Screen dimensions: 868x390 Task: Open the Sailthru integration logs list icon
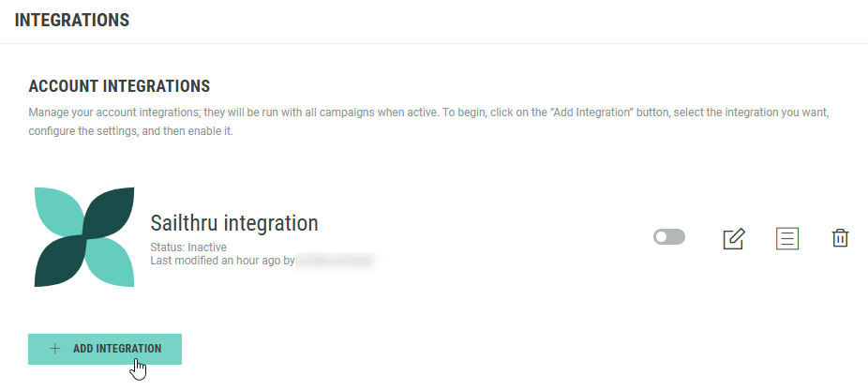point(787,238)
